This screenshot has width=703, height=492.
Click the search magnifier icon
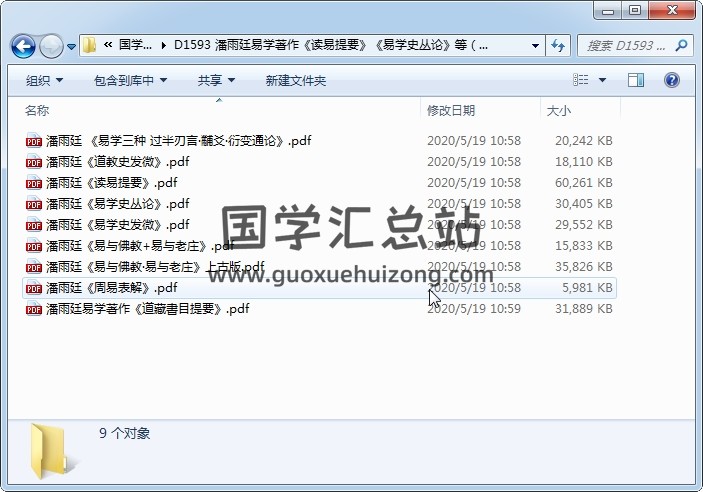(681, 45)
